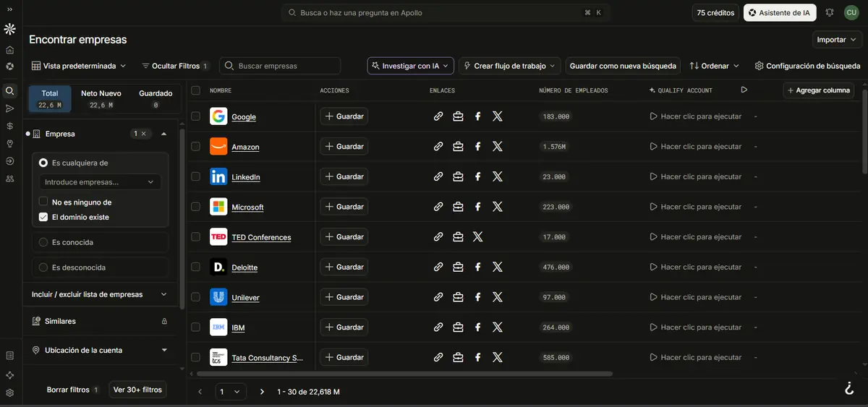Uncheck 'El dominio existe' checkbox
Viewport: 868px width, 407px height.
pos(43,216)
